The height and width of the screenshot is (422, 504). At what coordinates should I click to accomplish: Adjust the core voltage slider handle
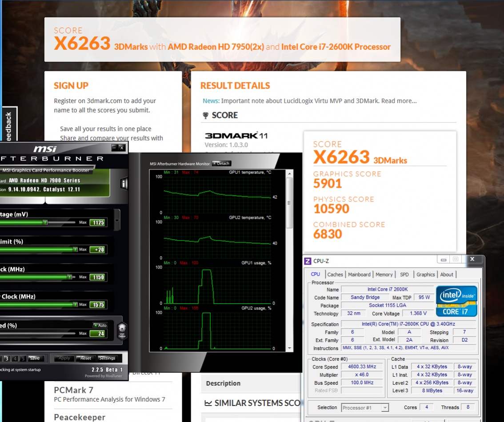click(45, 222)
